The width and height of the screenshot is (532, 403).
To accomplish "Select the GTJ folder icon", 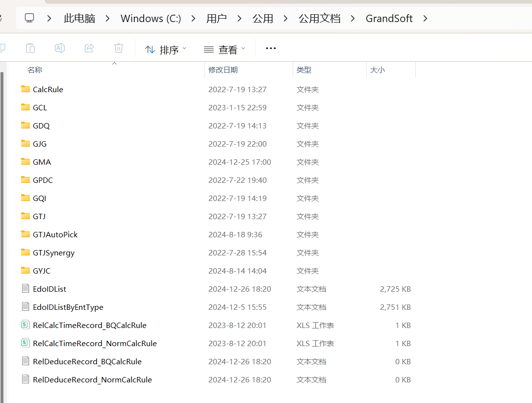I will pos(25,216).
